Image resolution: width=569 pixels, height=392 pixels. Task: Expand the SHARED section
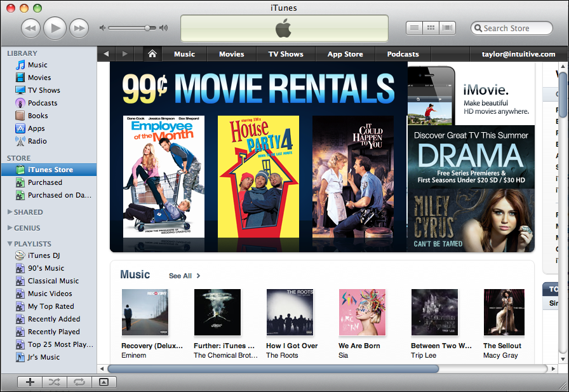(10, 212)
